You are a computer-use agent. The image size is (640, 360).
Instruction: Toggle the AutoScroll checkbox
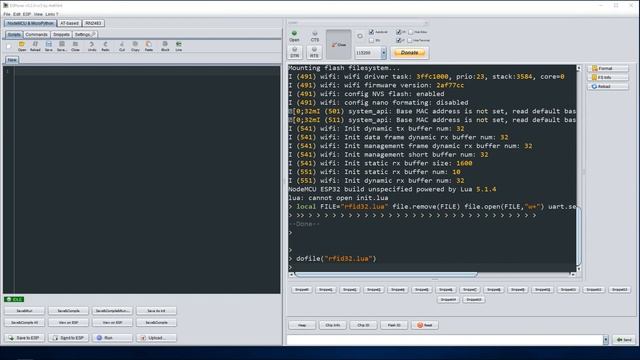[371, 32]
